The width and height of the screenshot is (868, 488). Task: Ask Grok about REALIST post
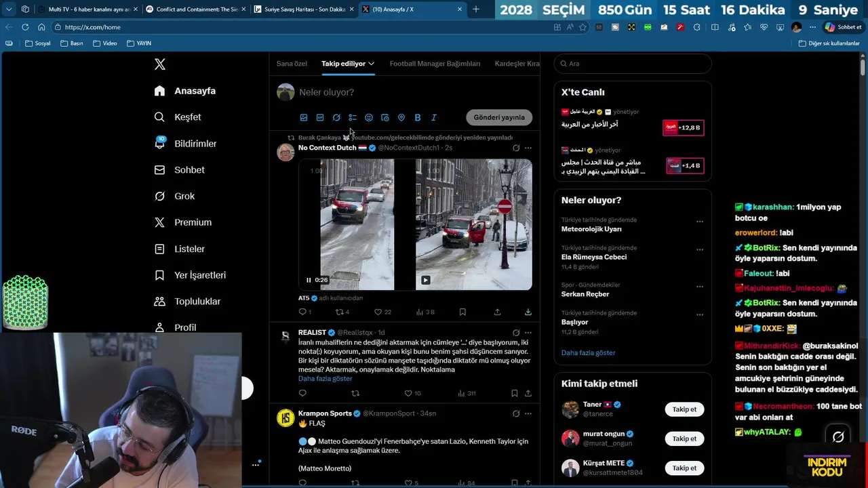pyautogui.click(x=516, y=333)
